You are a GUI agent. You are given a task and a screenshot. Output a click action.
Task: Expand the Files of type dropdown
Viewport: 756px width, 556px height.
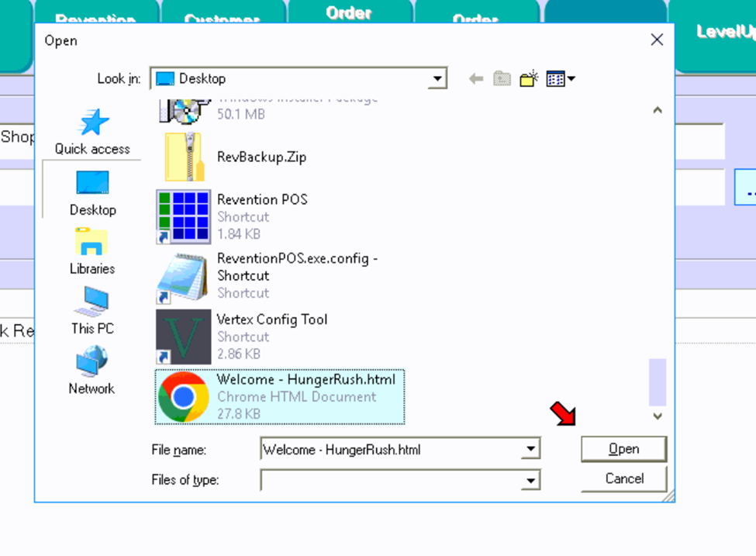[530, 480]
